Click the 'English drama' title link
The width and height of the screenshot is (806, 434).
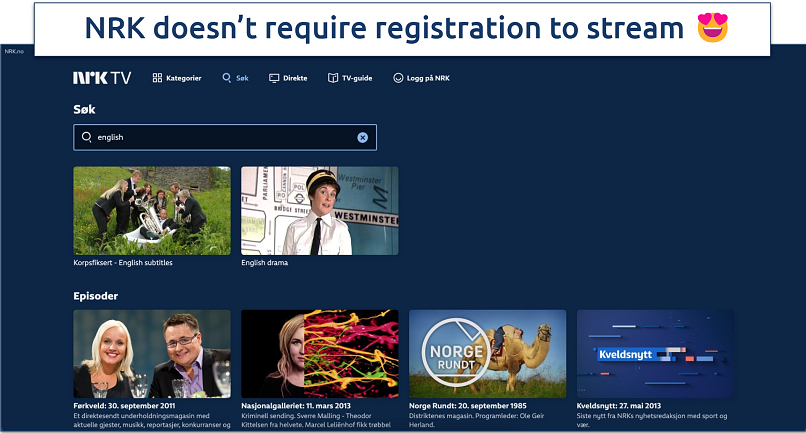265,263
